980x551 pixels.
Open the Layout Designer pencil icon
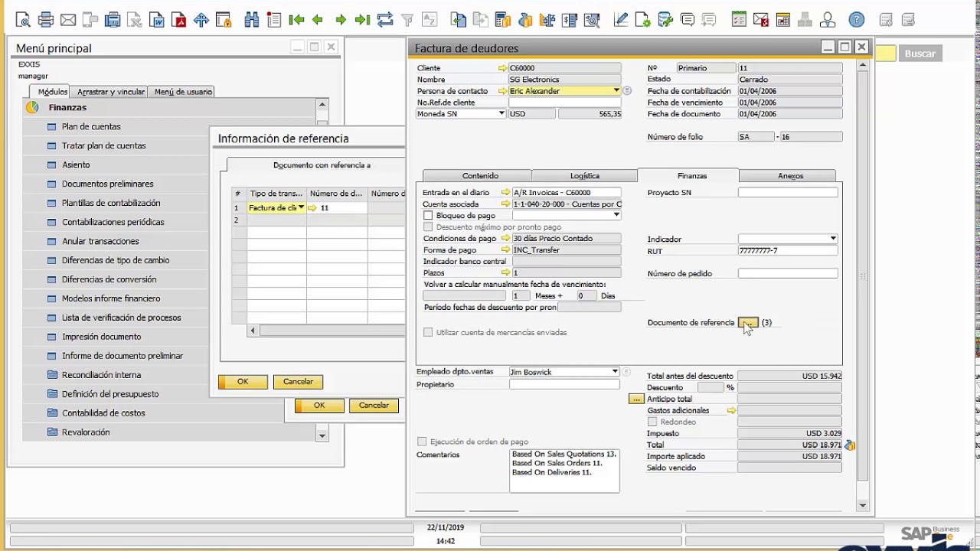click(621, 20)
